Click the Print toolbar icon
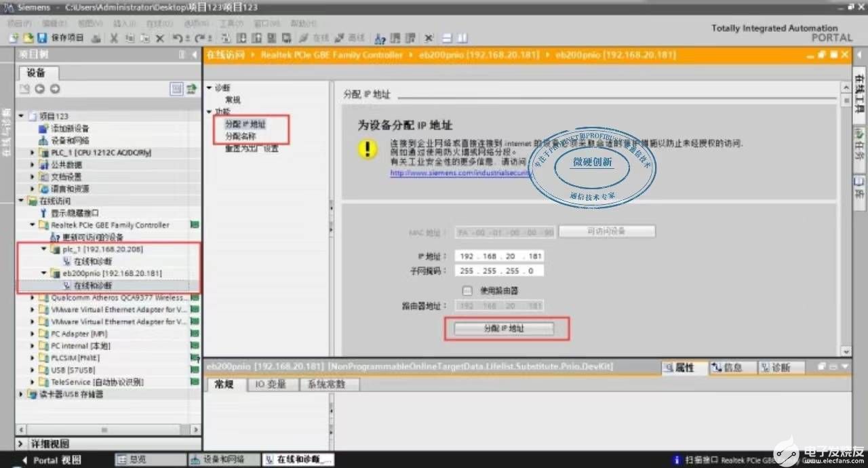868x468 pixels. point(96,38)
